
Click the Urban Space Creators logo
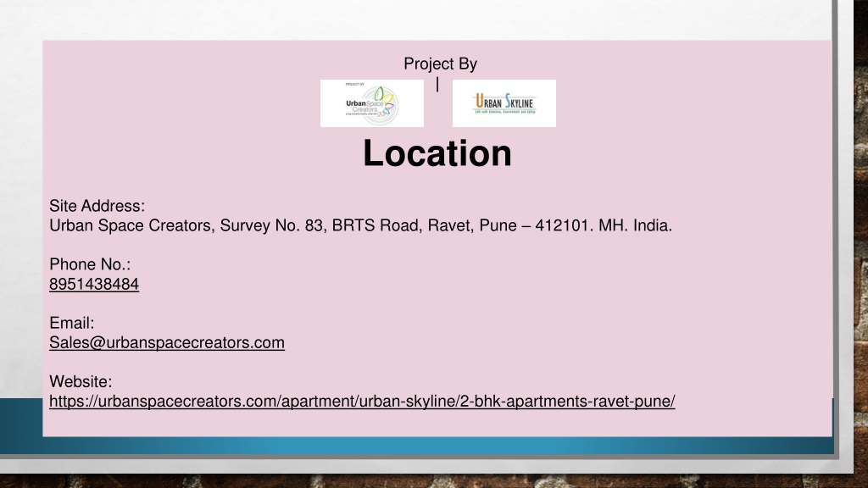(x=372, y=103)
